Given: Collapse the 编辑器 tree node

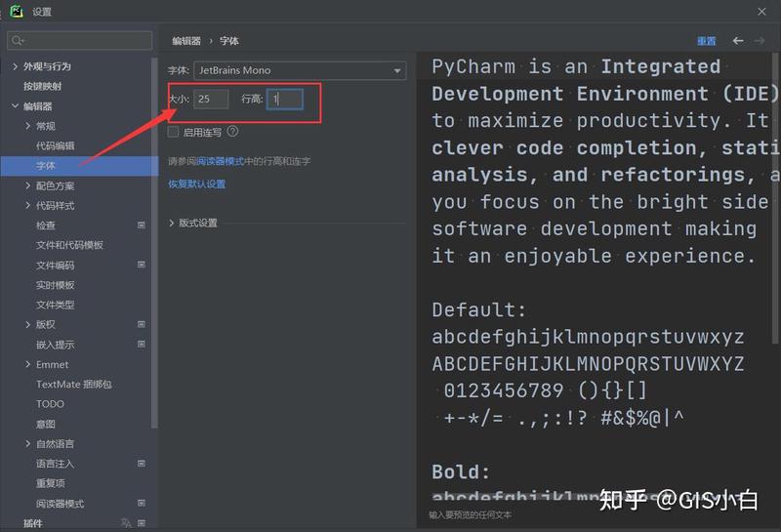Looking at the screenshot, I should pos(15,106).
